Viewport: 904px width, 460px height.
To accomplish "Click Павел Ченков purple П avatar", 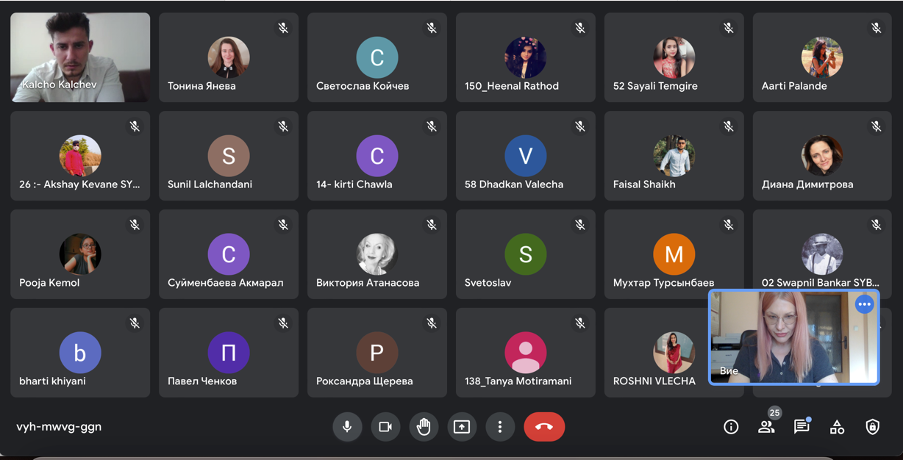I will pyautogui.click(x=228, y=352).
